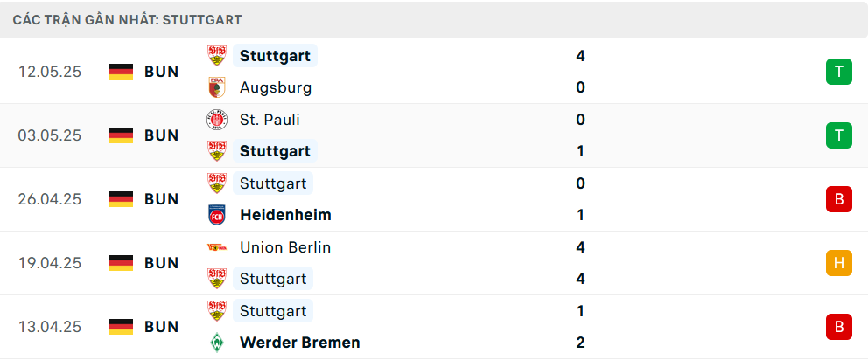Open the Union Berlin team link
Image resolution: width=868 pixels, height=360 pixels.
pyautogui.click(x=285, y=247)
